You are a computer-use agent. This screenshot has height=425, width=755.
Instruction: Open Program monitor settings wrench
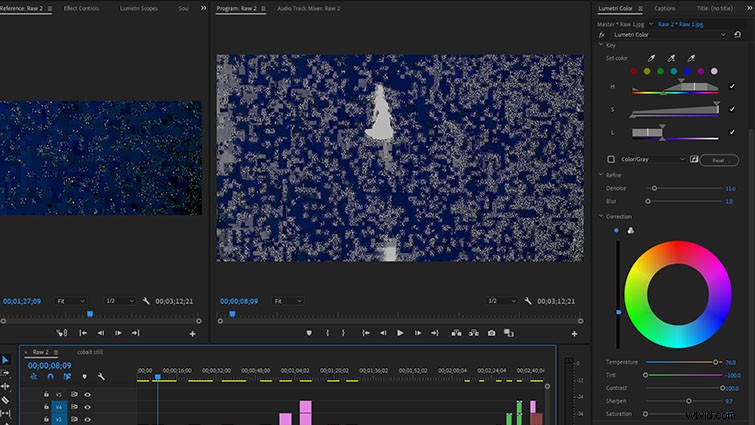[528, 301]
